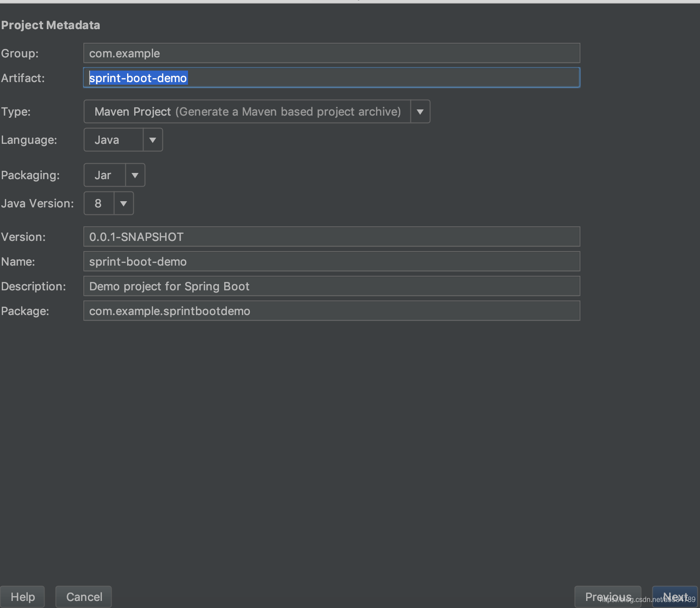Image resolution: width=700 pixels, height=608 pixels.
Task: Click the Java Version: label
Action: [x=38, y=203]
